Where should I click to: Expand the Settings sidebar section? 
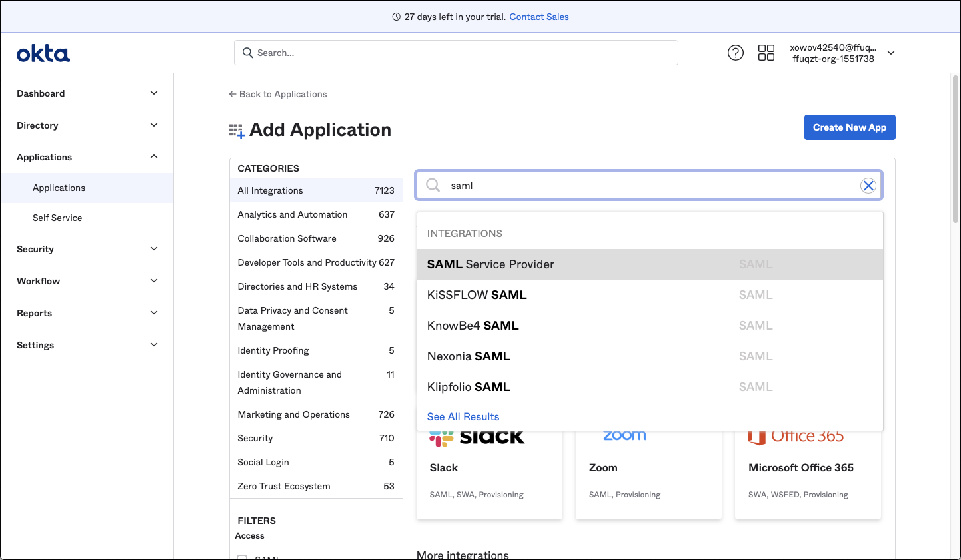154,345
